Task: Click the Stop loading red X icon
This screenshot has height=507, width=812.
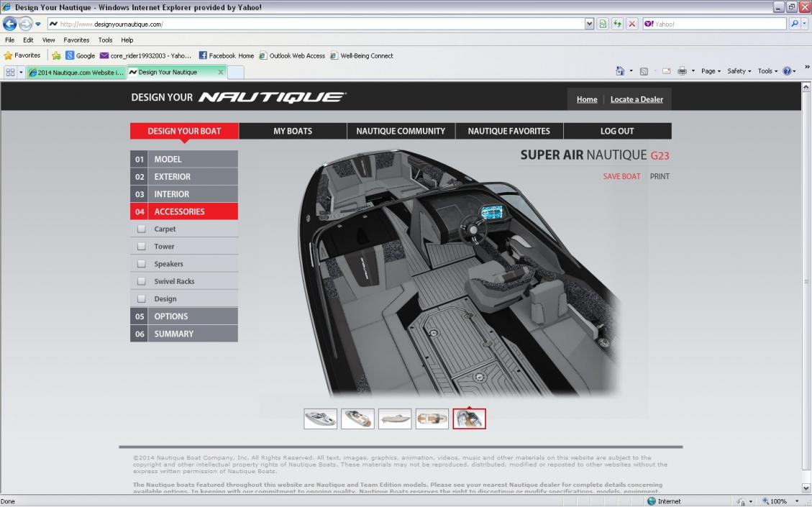Action: pyautogui.click(x=631, y=24)
